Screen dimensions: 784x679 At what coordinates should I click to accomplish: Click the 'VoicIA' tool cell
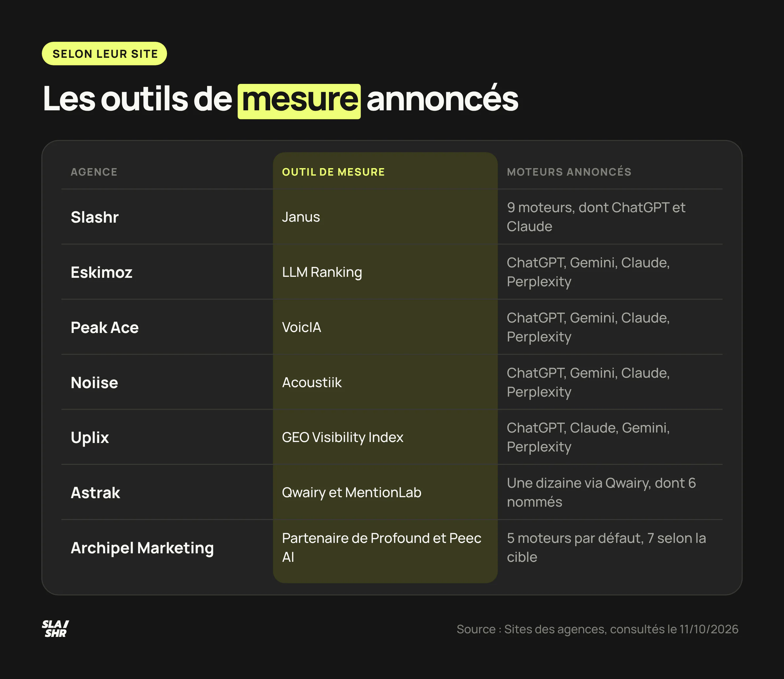click(302, 327)
